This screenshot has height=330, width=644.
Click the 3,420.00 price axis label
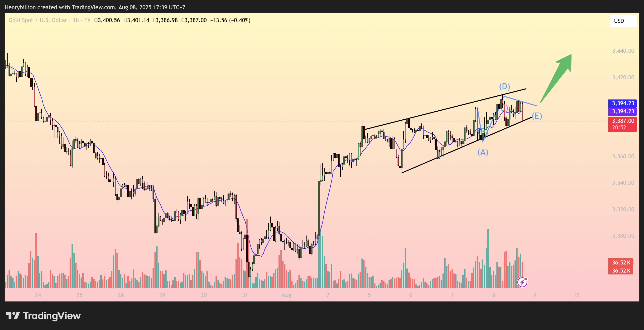pyautogui.click(x=623, y=77)
